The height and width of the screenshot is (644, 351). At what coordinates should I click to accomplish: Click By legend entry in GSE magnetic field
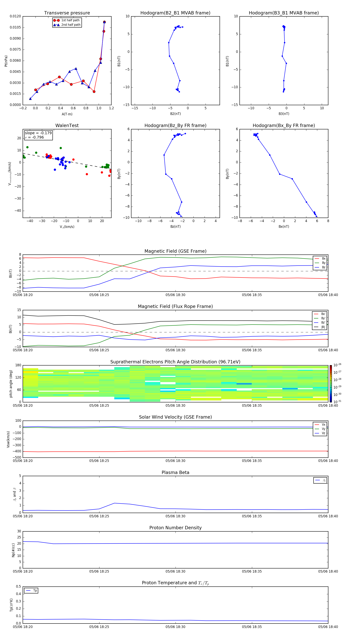(320, 263)
